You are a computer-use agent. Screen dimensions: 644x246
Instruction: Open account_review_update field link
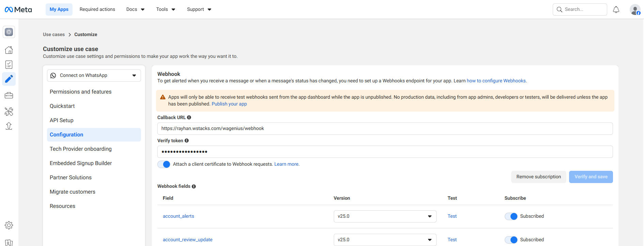[x=188, y=240]
